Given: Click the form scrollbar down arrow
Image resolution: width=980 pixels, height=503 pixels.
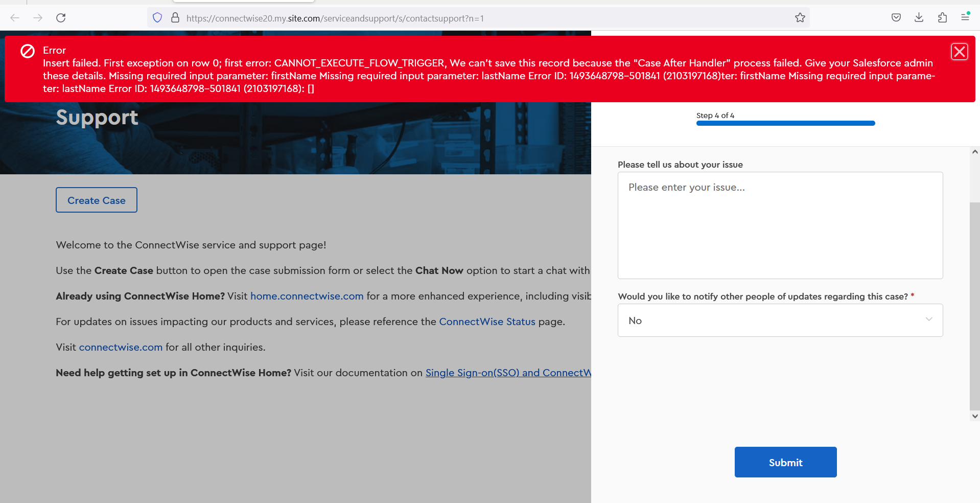Looking at the screenshot, I should tap(975, 416).
